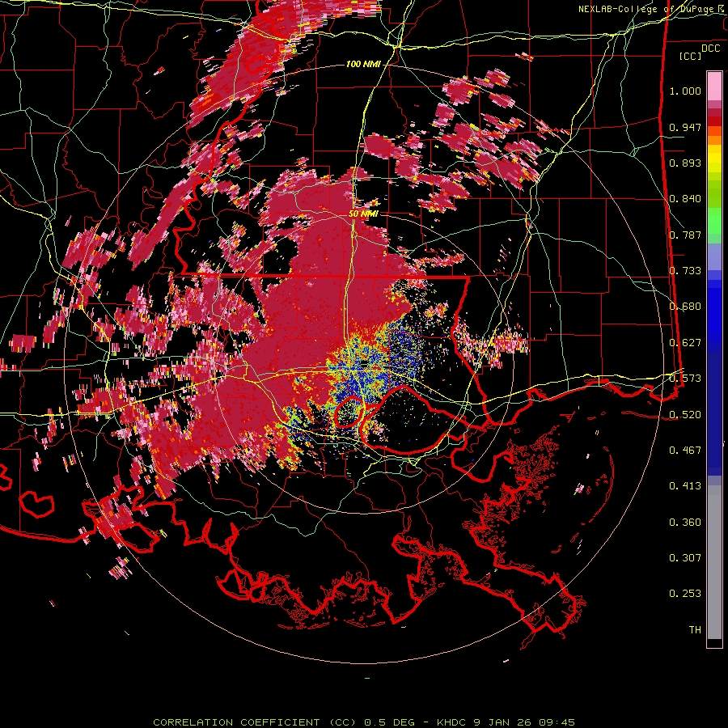Click the 100 NMI range ring label
The image size is (728, 728).
[362, 64]
